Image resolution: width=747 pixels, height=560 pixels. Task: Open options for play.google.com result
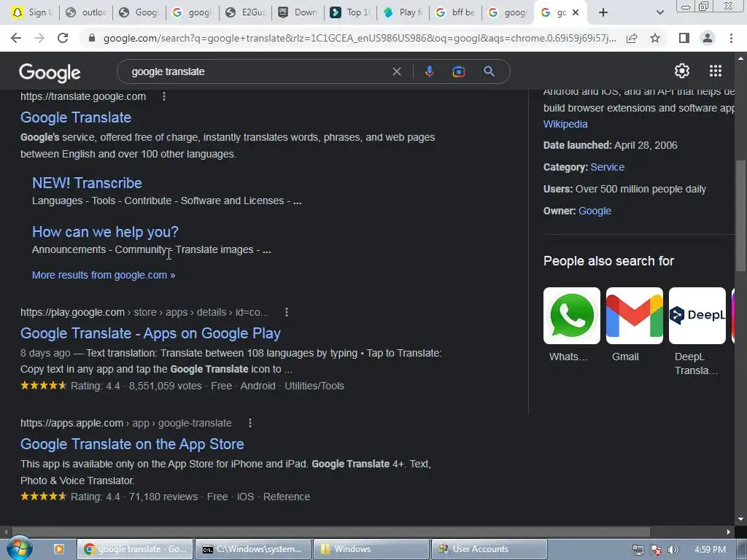286,312
